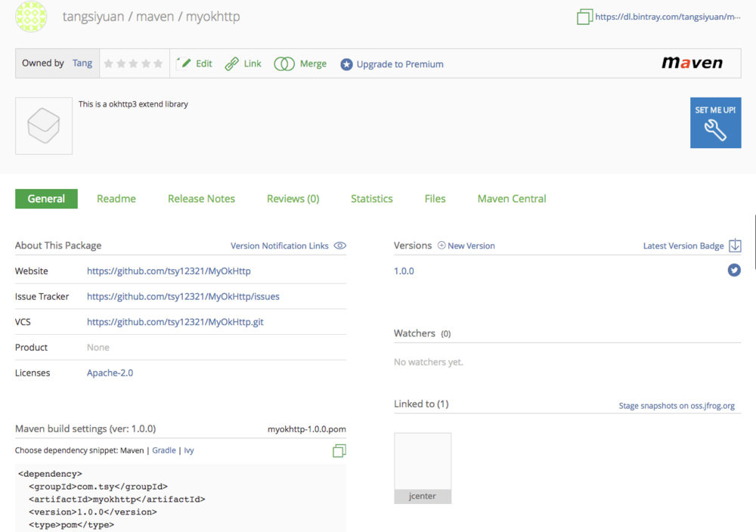Viewport: 756px width, 532px height.
Task: Click Version Notification Links text
Action: coord(280,246)
